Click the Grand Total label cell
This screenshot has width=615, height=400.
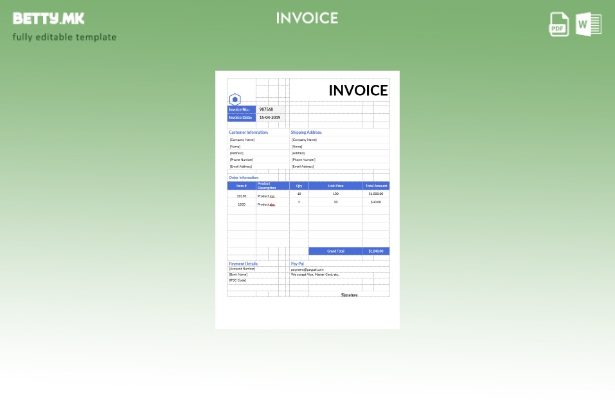(x=336, y=251)
